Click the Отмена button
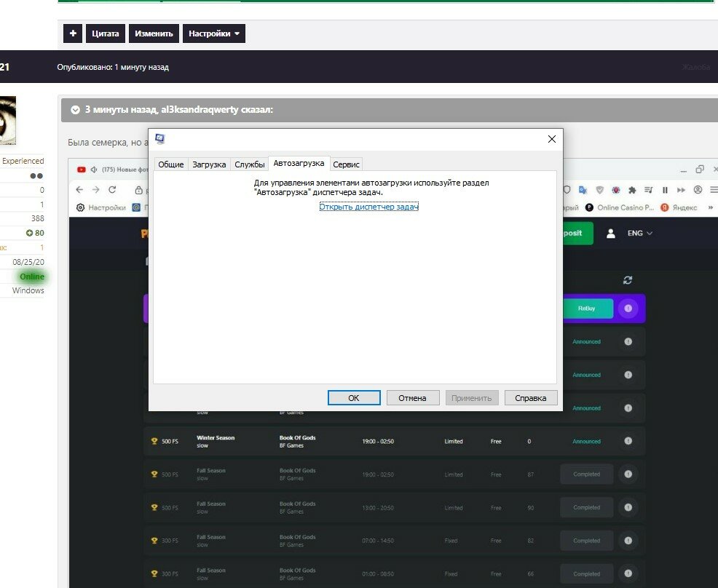718x588 pixels. (412, 398)
